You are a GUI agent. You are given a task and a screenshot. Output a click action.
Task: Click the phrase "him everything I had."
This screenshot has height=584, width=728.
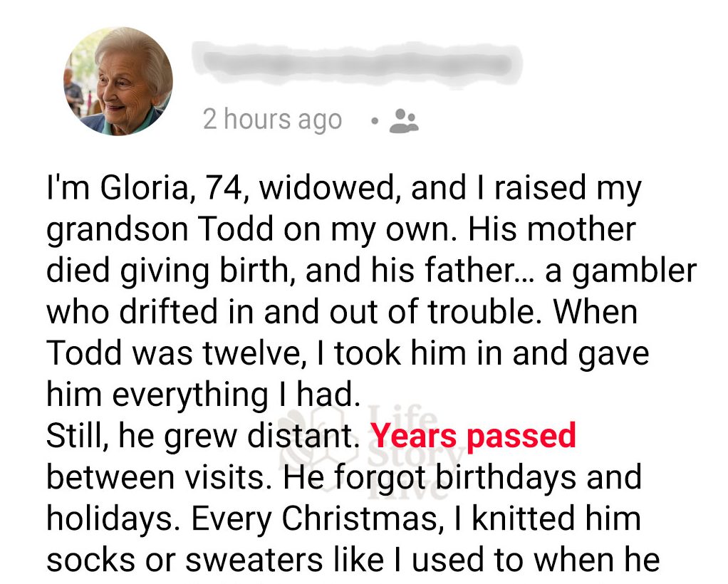pyautogui.click(x=199, y=395)
